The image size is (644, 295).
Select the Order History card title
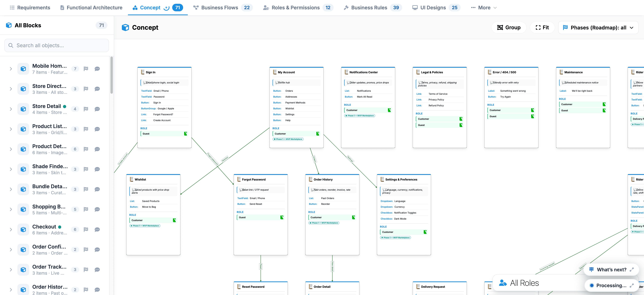point(323,179)
